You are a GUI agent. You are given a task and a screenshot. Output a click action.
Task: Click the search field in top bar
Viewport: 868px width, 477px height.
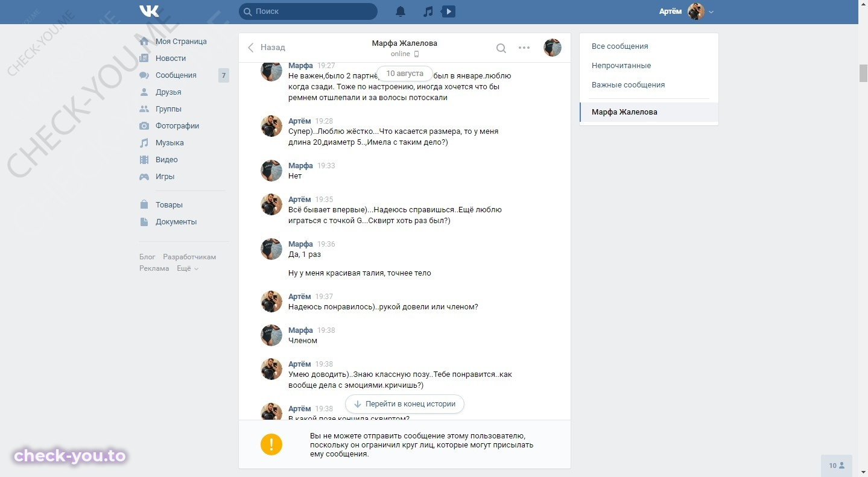tap(308, 11)
